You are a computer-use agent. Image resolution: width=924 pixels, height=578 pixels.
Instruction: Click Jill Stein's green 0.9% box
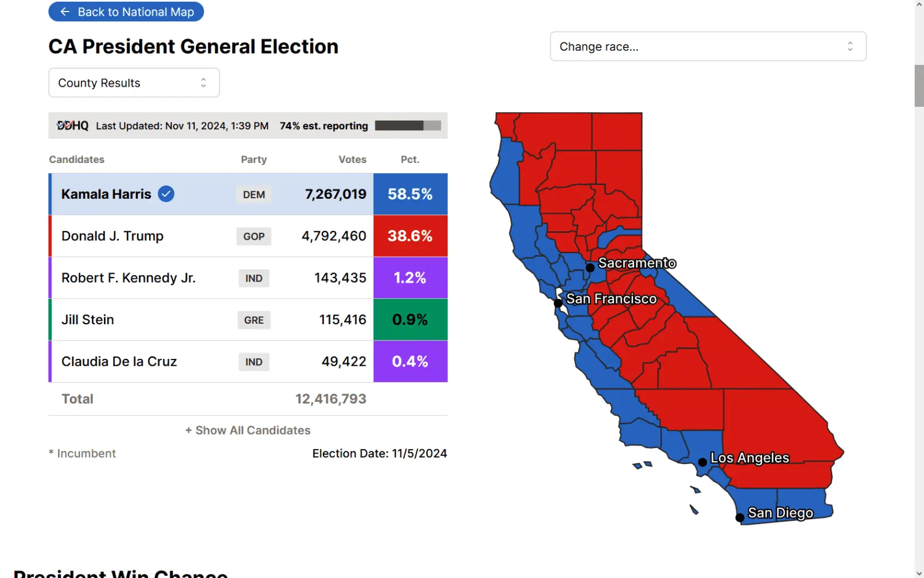(410, 320)
